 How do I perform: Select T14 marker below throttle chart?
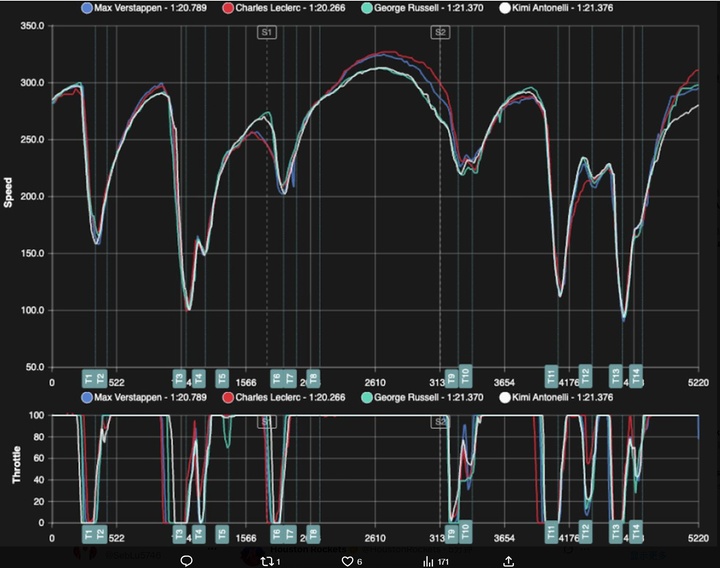pyautogui.click(x=634, y=532)
